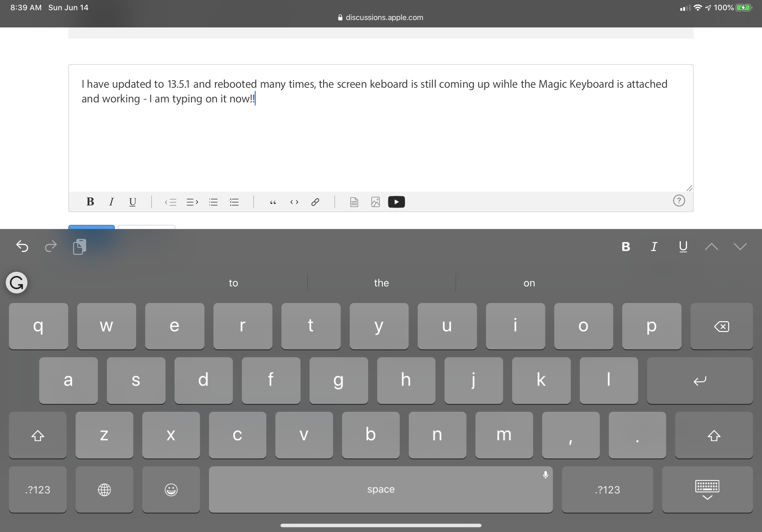Enable the Shift key on the keyboard
This screenshot has height=532, width=762.
point(38,435)
